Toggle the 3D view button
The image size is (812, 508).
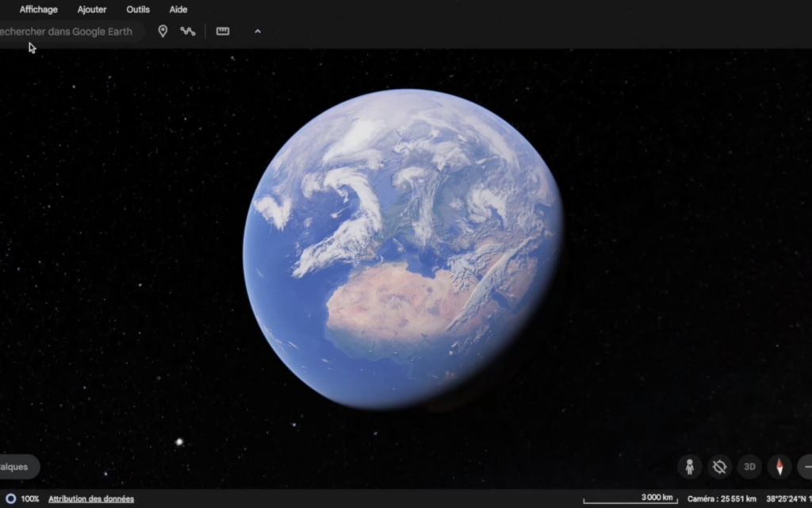[x=749, y=467]
